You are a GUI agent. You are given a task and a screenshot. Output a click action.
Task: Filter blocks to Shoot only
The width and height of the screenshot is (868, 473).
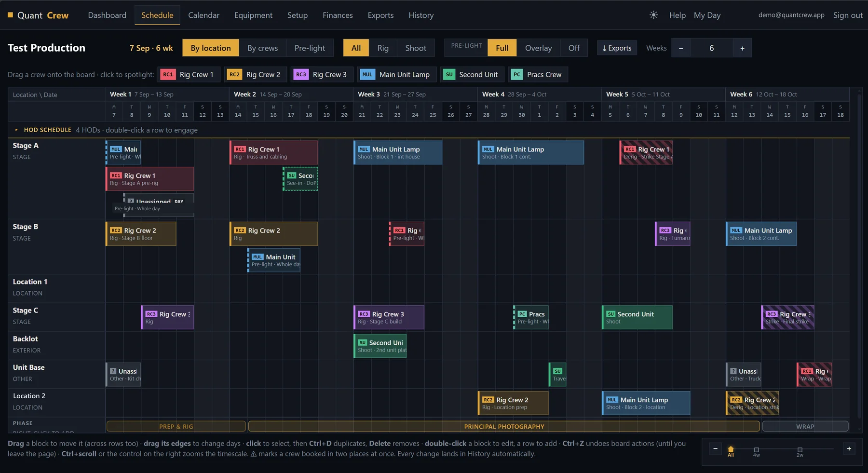click(416, 48)
